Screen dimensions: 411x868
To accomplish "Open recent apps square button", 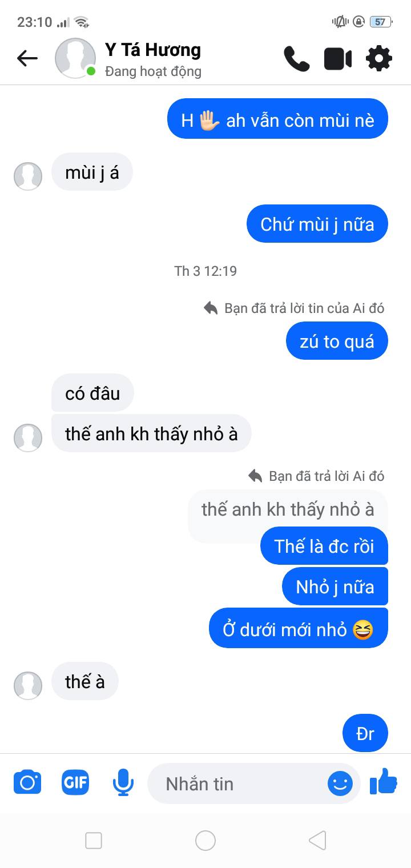I will coord(94,840).
